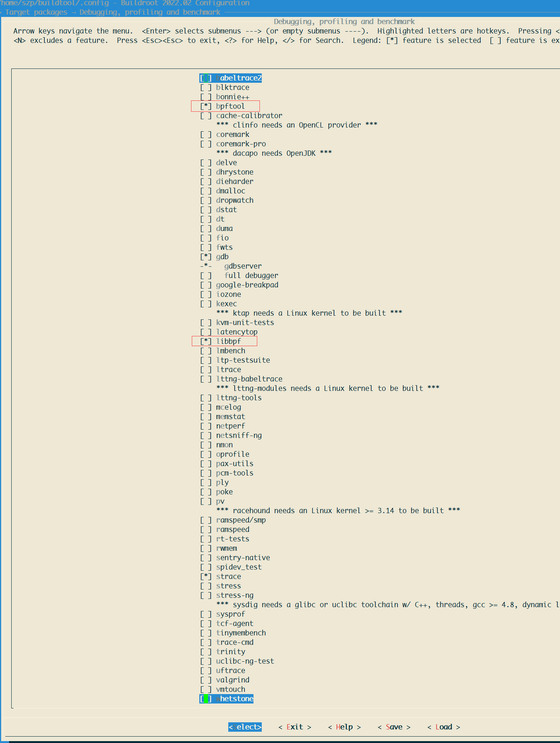Select the duma entry
This screenshot has height=743, width=560.
tap(216, 228)
